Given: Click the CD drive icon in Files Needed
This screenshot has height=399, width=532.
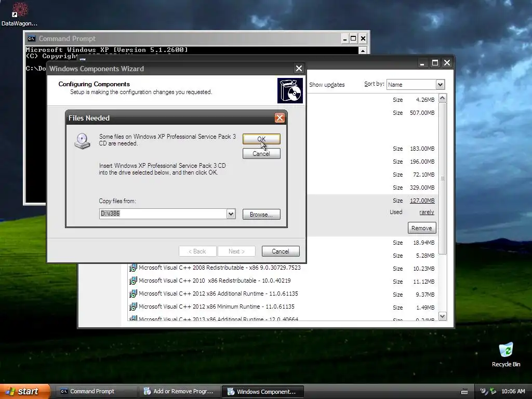Looking at the screenshot, I should 82,141.
